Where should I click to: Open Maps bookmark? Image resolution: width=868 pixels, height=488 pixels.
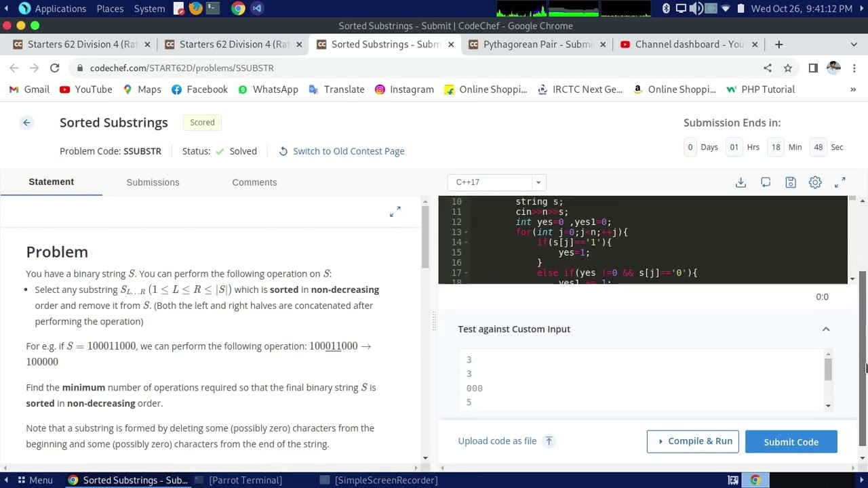pyautogui.click(x=142, y=89)
